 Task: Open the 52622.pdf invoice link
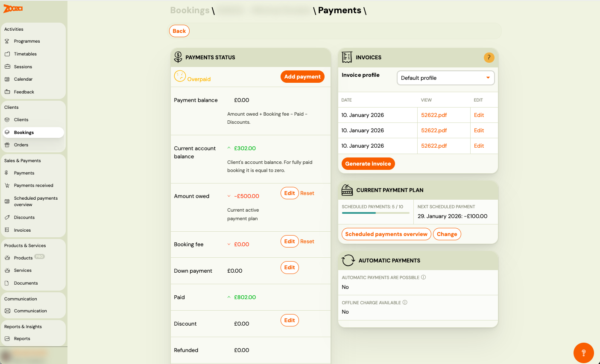(434, 115)
